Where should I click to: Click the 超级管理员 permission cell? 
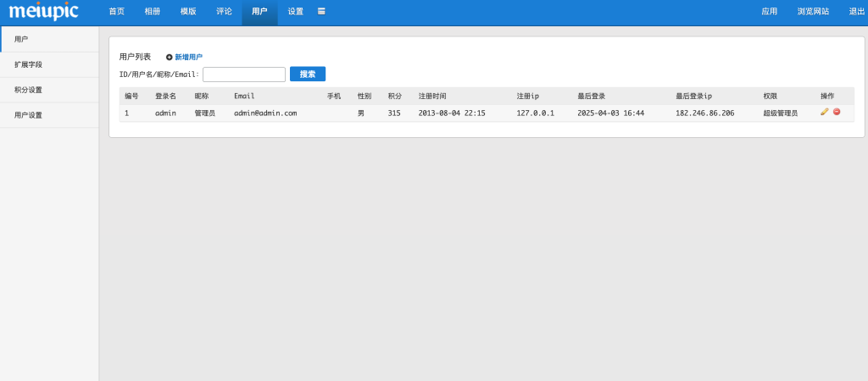pos(781,113)
